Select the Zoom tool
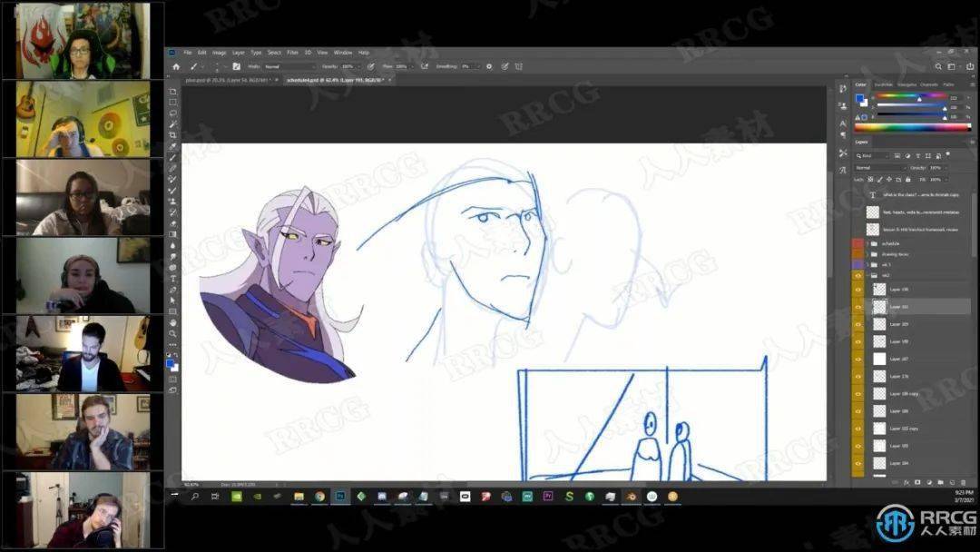The width and height of the screenshot is (980, 552). (x=172, y=334)
